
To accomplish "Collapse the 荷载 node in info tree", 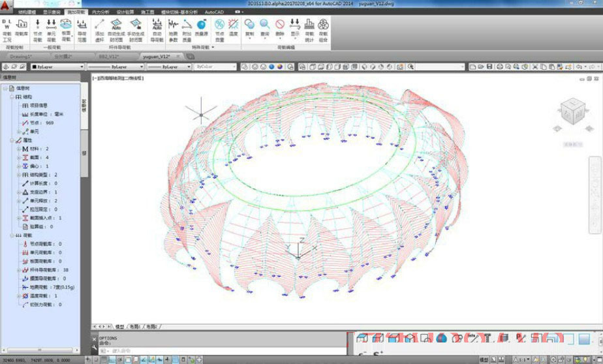I will coord(13,235).
